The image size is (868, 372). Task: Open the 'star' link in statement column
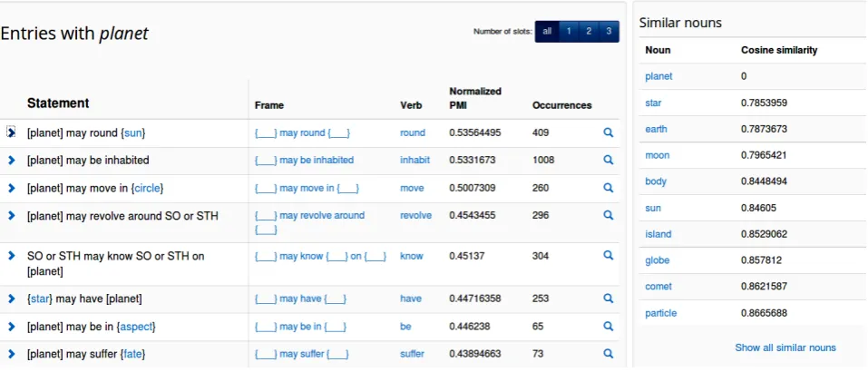pyautogui.click(x=40, y=299)
